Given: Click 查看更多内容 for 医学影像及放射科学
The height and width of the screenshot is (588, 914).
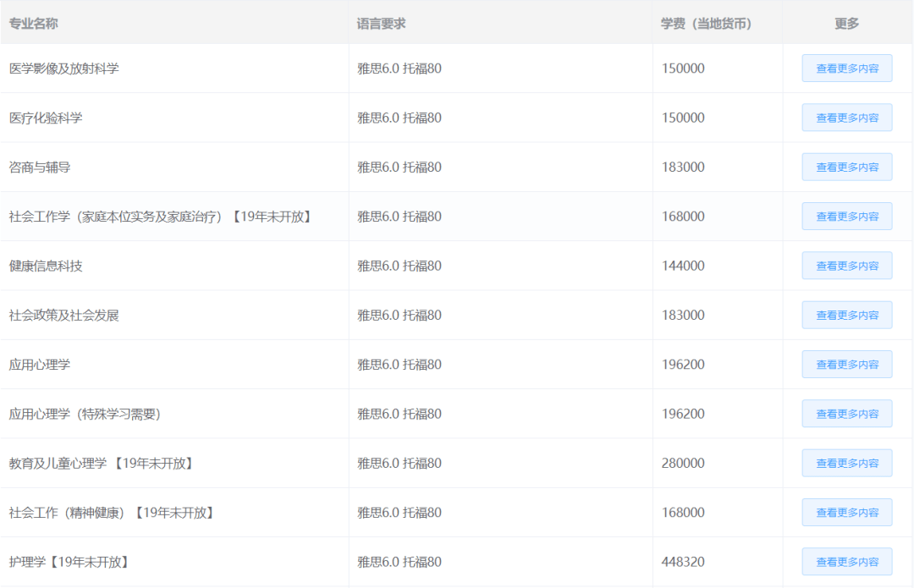Looking at the screenshot, I should pyautogui.click(x=846, y=69).
